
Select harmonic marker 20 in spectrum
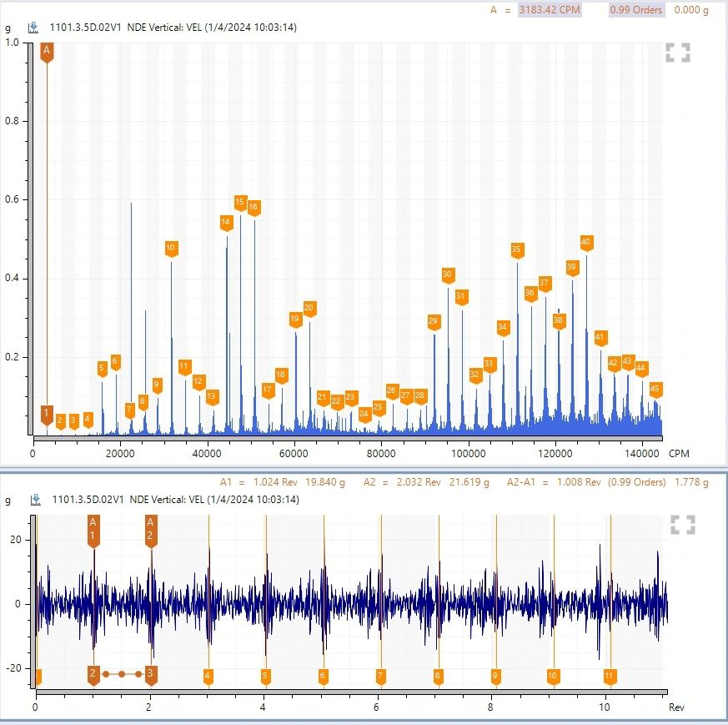pos(309,309)
